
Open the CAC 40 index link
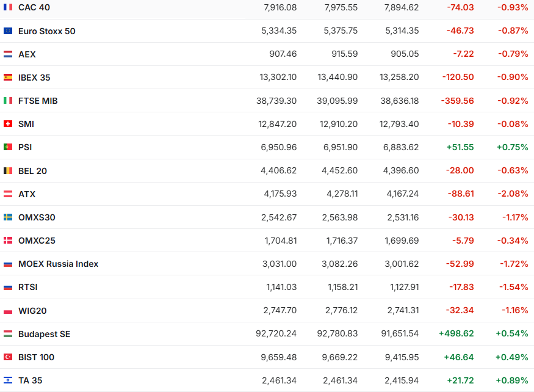[x=34, y=7]
